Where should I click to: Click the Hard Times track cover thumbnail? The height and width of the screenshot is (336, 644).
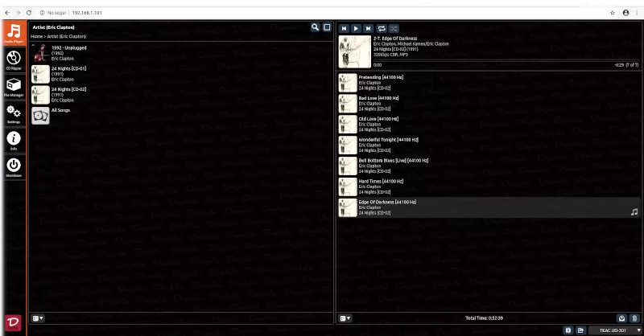[348, 187]
